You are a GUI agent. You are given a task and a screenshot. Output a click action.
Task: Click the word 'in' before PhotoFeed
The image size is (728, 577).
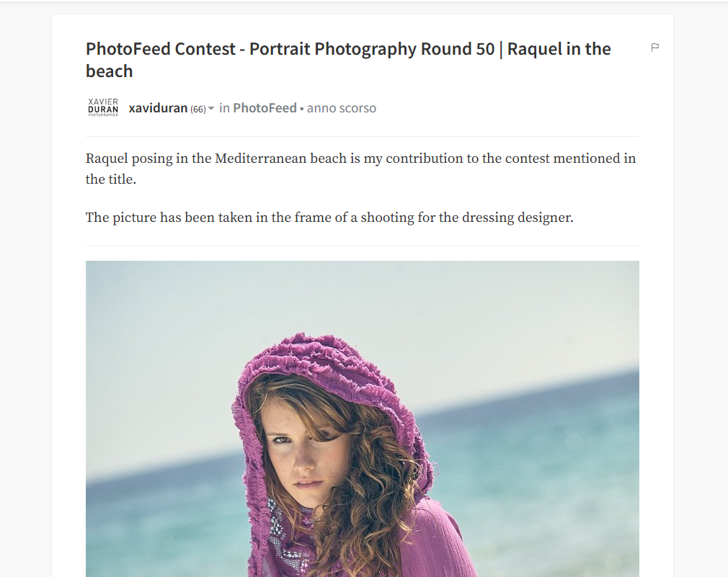point(224,108)
